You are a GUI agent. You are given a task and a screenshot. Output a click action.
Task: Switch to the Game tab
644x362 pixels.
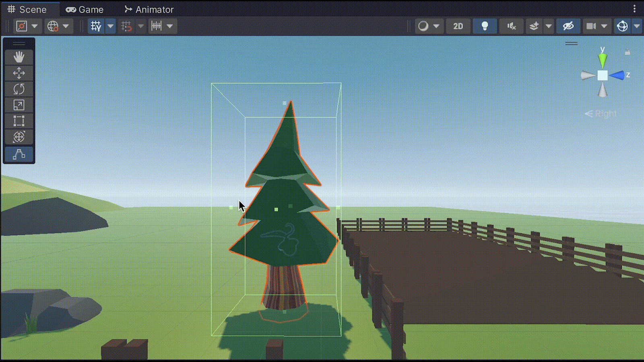tap(85, 9)
